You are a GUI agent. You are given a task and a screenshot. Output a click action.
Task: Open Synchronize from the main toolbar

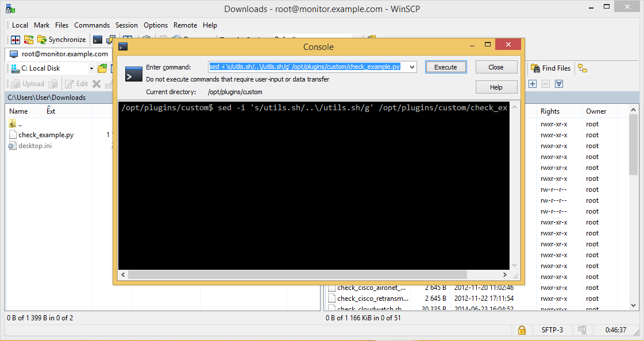(x=61, y=40)
